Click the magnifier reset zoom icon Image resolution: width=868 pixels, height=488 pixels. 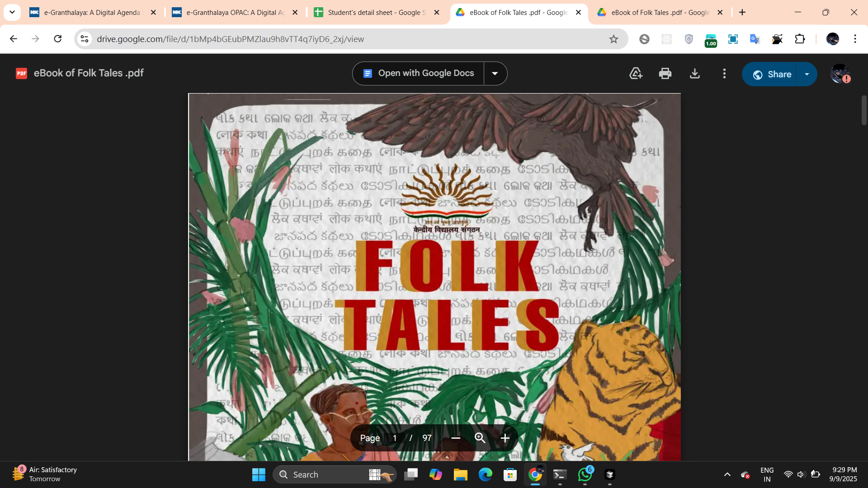coord(480,438)
